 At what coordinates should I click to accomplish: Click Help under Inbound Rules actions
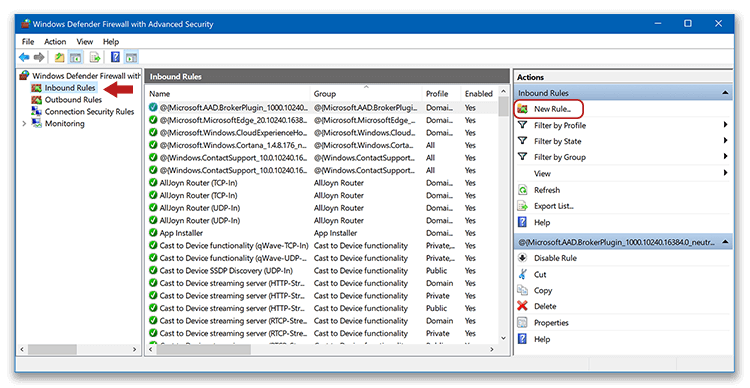point(542,222)
